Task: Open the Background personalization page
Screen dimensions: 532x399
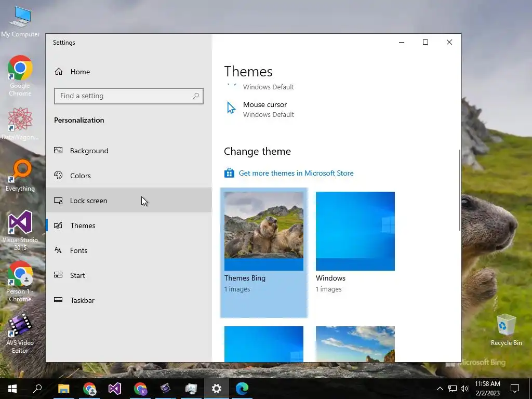Action: tap(129, 151)
